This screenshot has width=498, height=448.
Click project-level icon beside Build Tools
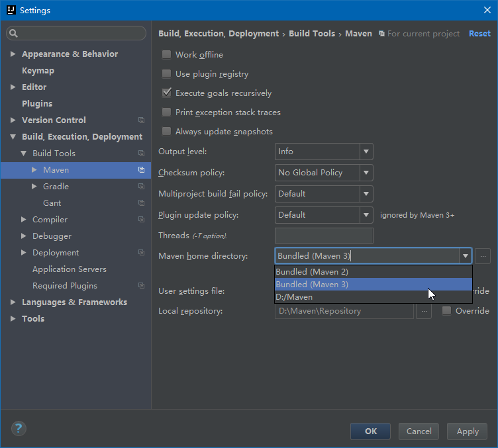141,154
